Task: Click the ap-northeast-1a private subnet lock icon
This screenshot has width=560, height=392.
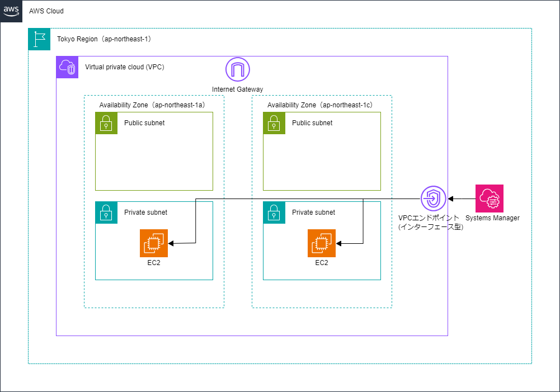Action: pos(106,212)
